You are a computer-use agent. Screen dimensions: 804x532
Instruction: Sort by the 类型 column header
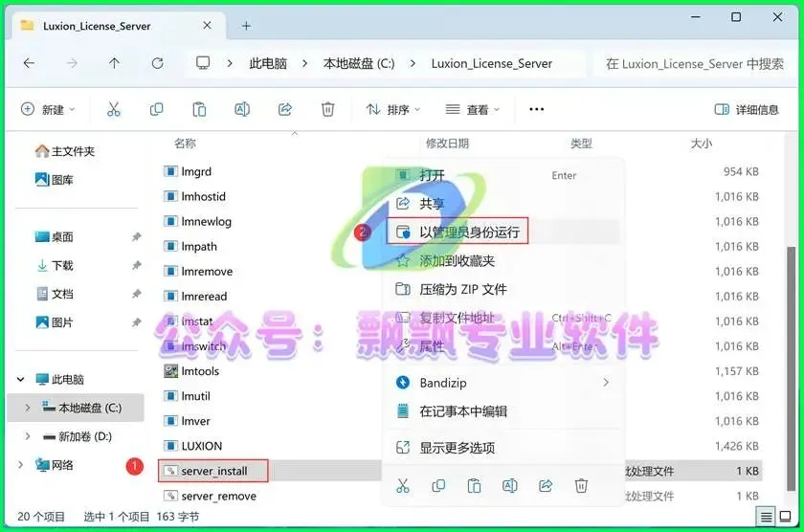pos(582,143)
